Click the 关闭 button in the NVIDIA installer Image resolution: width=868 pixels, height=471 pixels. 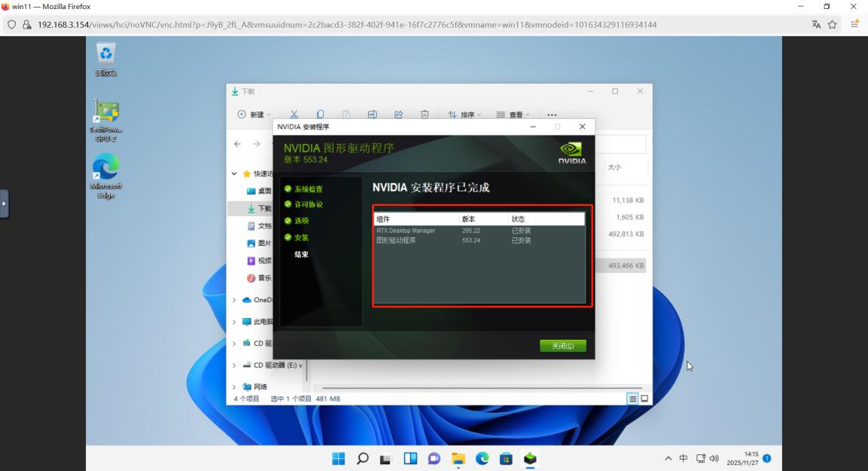[x=563, y=346]
